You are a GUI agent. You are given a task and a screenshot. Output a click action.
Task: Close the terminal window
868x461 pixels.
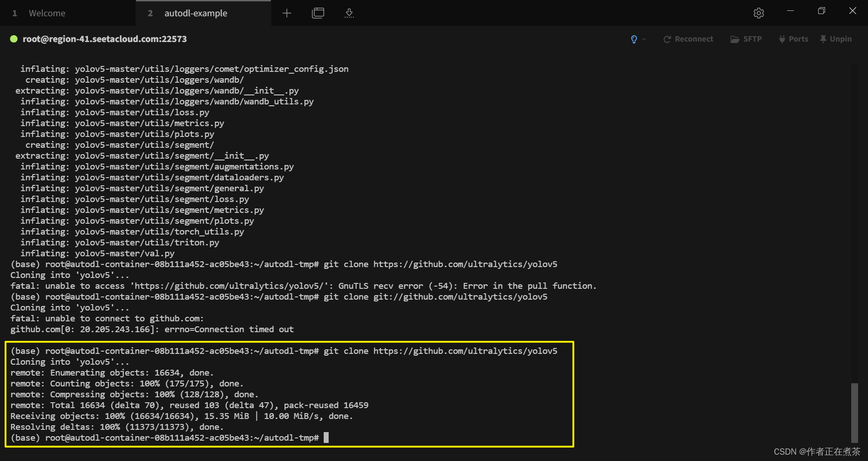[853, 11]
